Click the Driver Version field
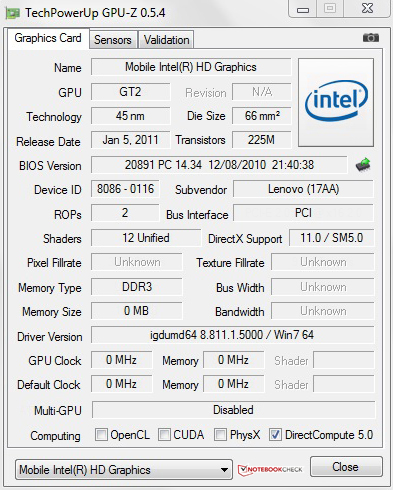 (x=232, y=335)
